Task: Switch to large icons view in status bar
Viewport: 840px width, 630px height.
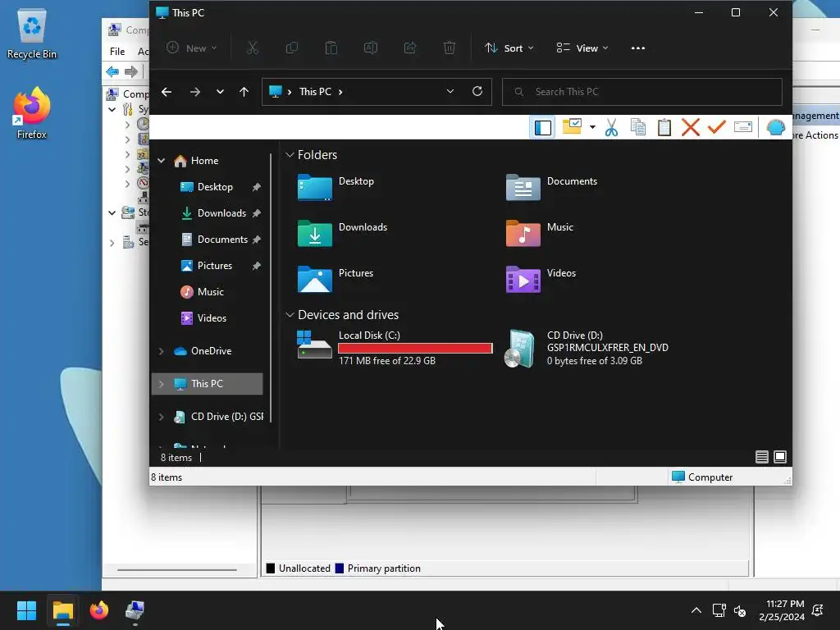Action: point(780,456)
